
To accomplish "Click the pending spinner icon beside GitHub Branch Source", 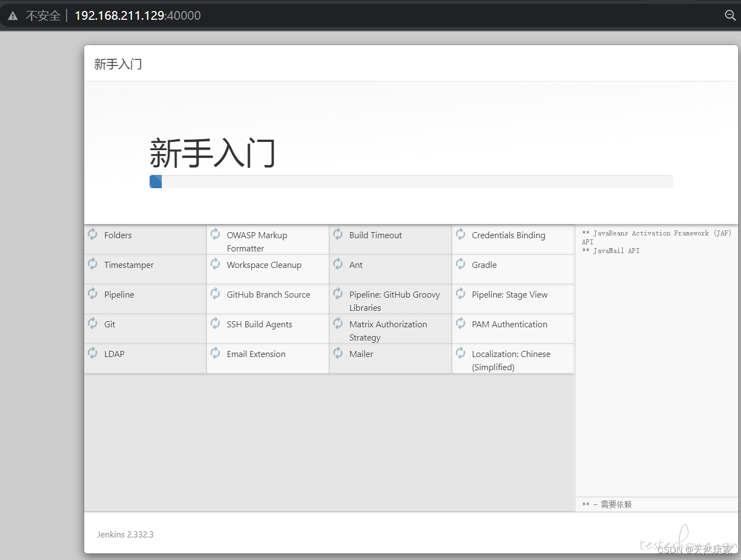I will [x=216, y=293].
